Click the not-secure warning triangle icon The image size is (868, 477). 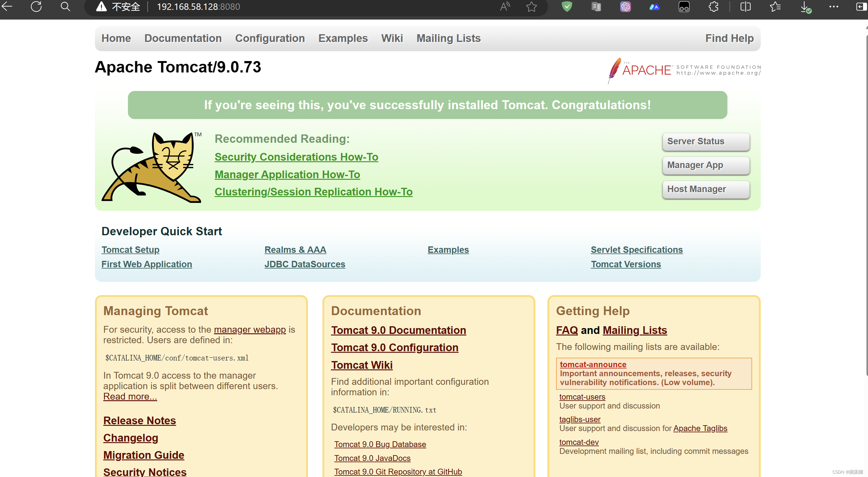pos(101,6)
